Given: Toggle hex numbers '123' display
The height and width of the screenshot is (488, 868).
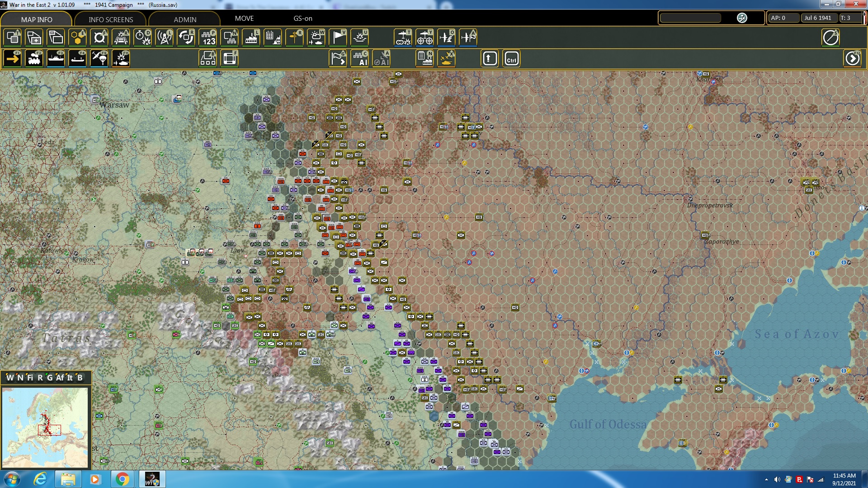Looking at the screenshot, I should (208, 38).
